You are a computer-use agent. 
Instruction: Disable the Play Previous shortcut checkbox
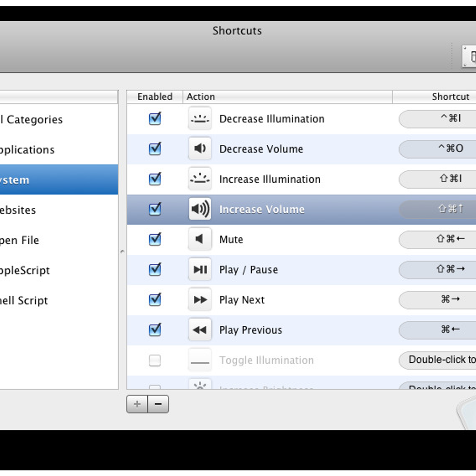tap(155, 330)
